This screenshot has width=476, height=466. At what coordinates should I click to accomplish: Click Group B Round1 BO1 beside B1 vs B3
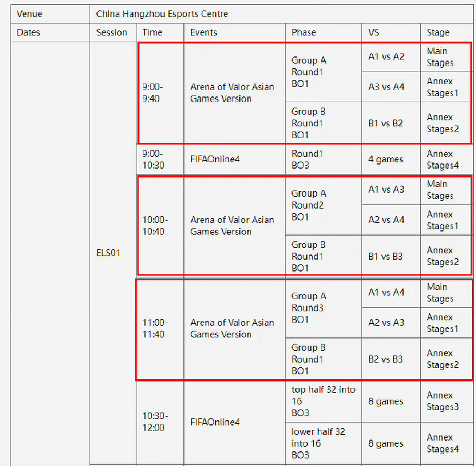(324, 256)
